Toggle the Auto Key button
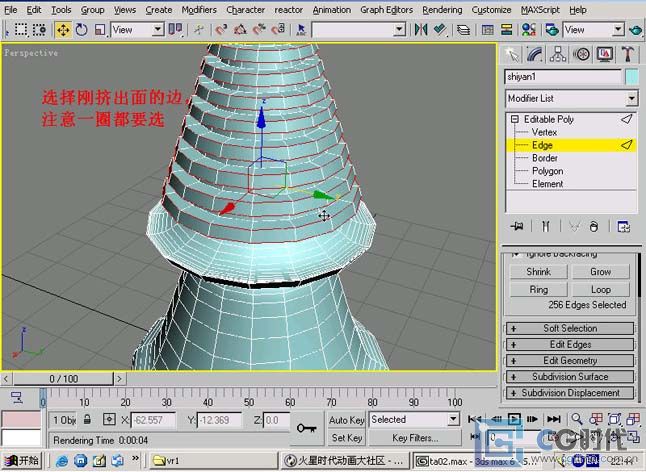Image resolution: width=646 pixels, height=472 pixels. (x=346, y=420)
